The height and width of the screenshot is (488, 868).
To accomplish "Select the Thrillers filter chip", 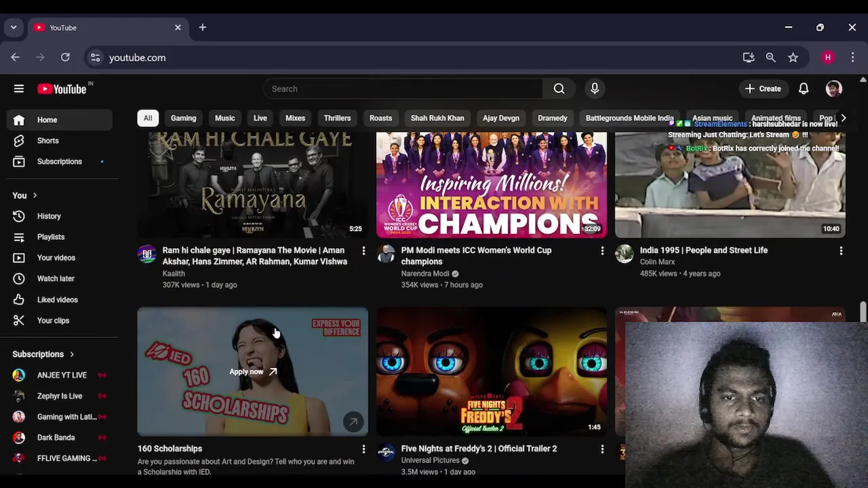I will coord(337,118).
